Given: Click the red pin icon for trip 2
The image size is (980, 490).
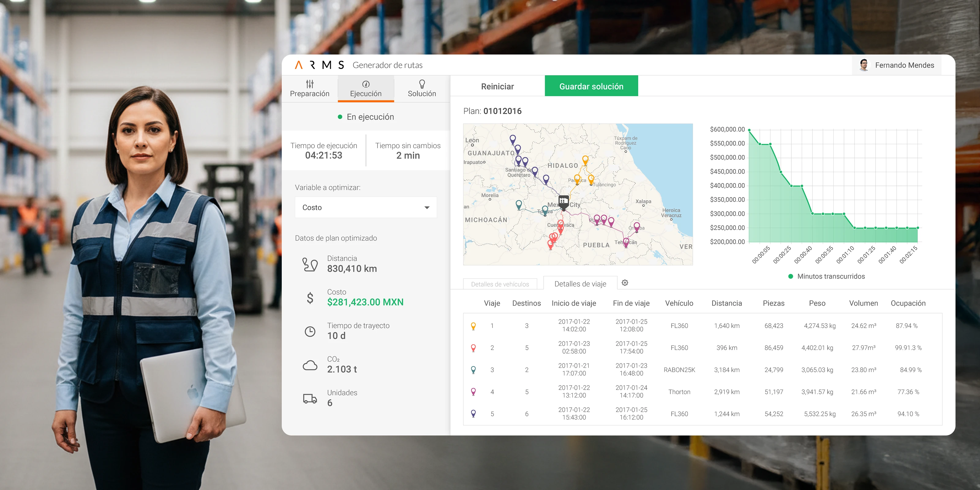Looking at the screenshot, I should click(x=473, y=348).
